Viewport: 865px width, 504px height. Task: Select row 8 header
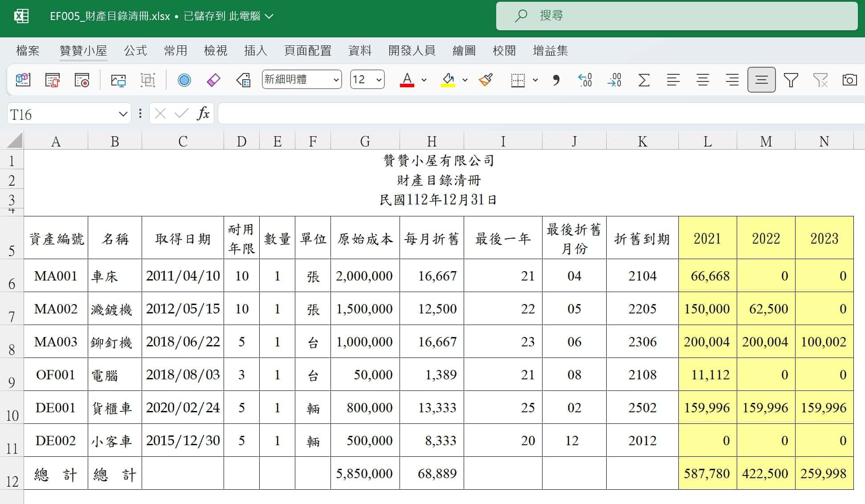(12, 342)
